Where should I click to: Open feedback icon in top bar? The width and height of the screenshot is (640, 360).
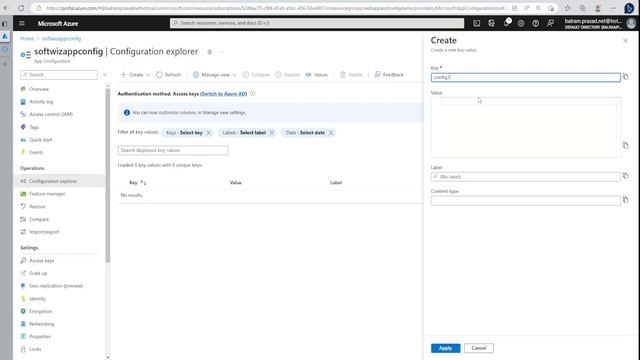point(550,24)
